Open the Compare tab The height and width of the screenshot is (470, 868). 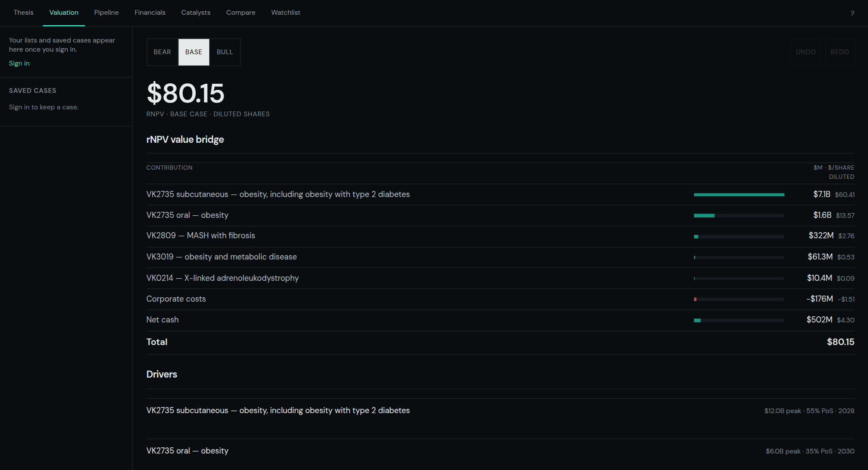click(241, 13)
